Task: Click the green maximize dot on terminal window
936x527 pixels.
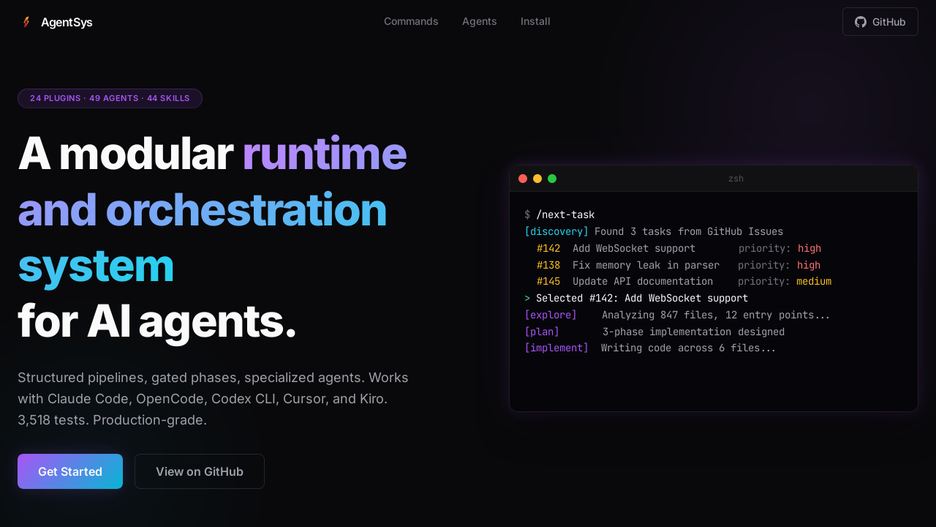Action: point(552,178)
